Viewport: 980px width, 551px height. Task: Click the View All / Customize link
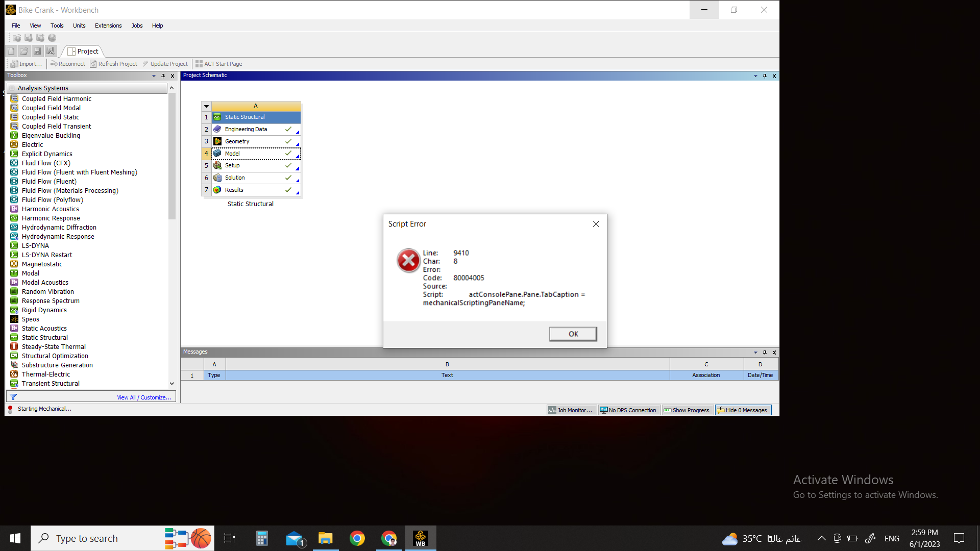coord(144,397)
